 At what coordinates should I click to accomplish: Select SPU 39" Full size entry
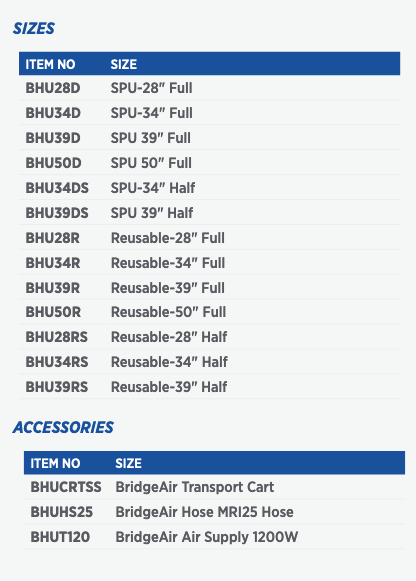click(150, 138)
